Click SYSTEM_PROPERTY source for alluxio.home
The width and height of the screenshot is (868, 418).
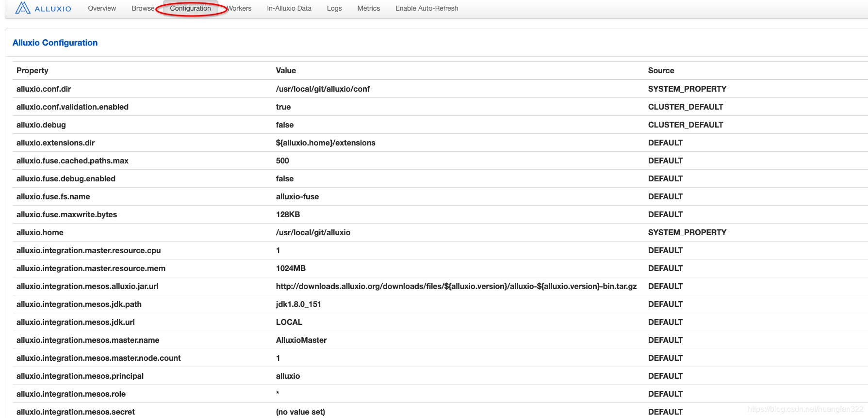pos(687,232)
